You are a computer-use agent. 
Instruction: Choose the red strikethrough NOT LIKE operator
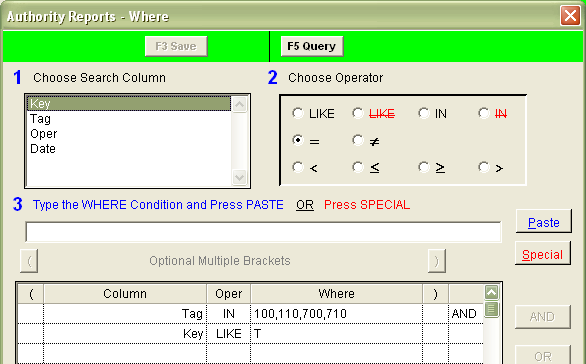pyautogui.click(x=358, y=113)
